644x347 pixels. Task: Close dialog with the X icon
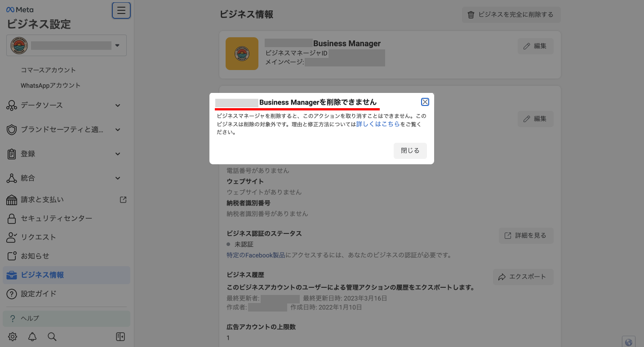tap(425, 102)
